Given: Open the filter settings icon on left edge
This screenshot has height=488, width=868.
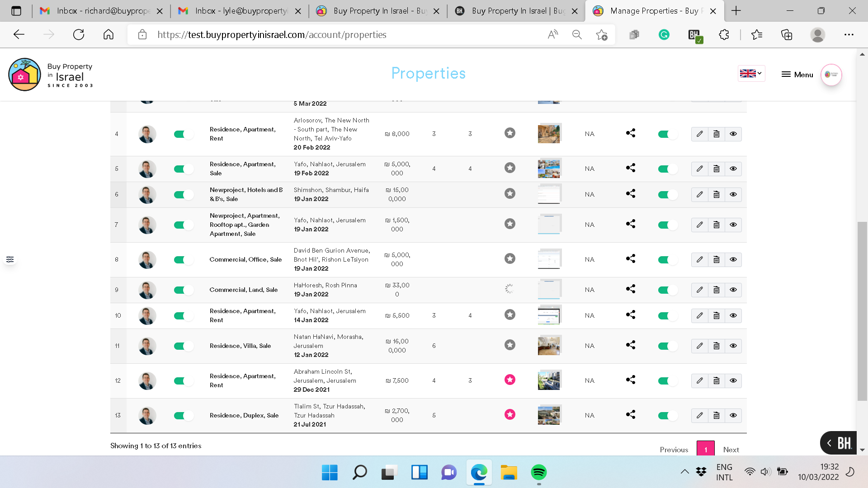Looking at the screenshot, I should pyautogui.click(x=10, y=259).
